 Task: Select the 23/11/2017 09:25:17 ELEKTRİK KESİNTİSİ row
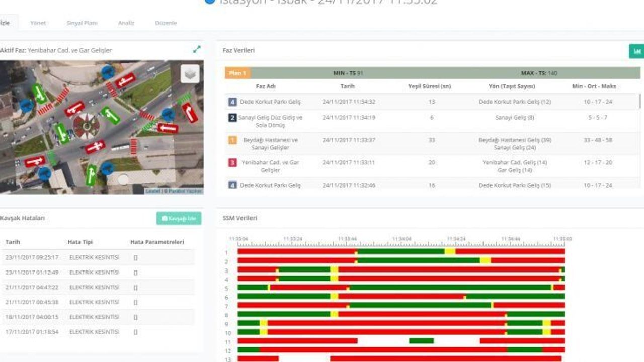click(97, 257)
